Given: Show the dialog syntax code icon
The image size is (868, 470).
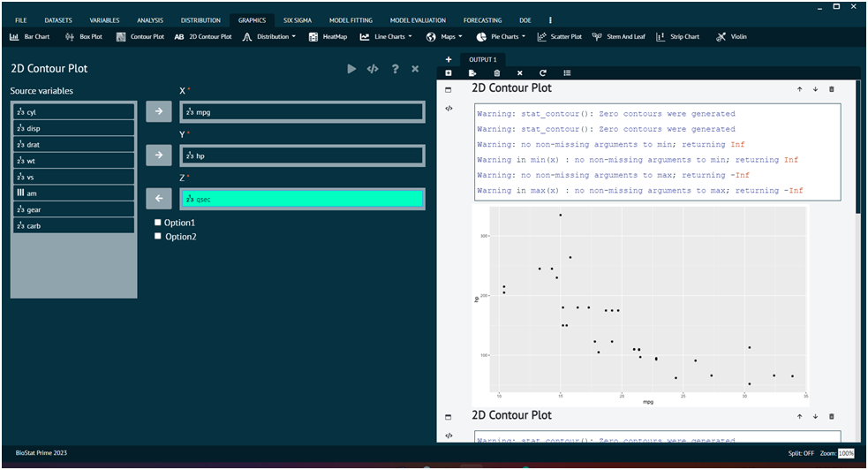Looking at the screenshot, I should (x=373, y=69).
